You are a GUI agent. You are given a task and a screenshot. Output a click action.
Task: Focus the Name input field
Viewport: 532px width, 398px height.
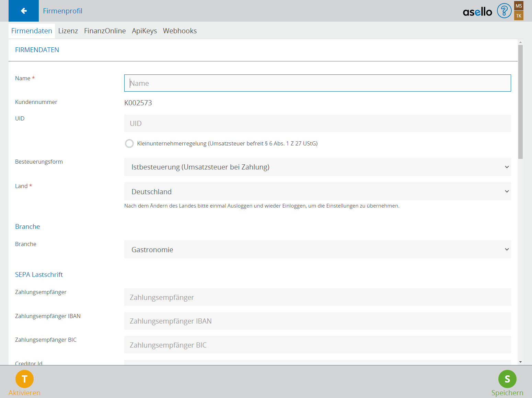coord(317,83)
